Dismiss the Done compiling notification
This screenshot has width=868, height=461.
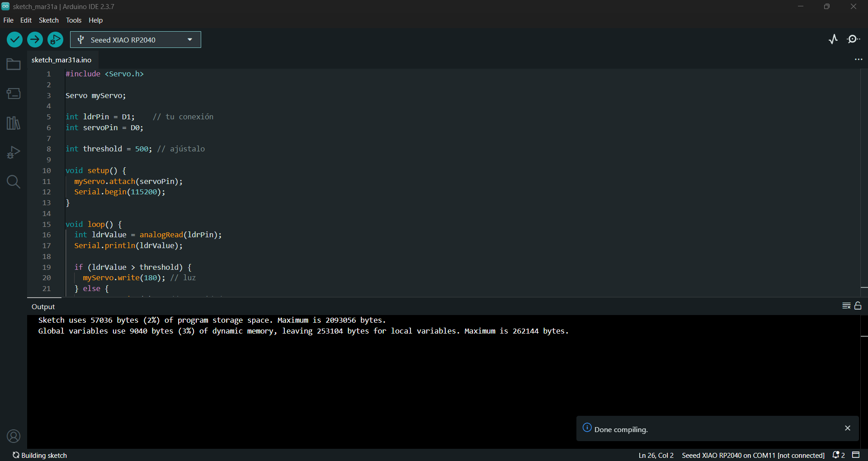(848, 428)
